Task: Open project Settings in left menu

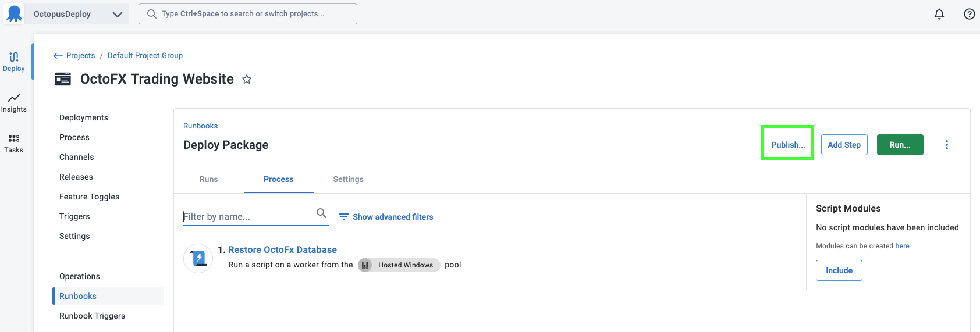Action: pyautogui.click(x=74, y=236)
